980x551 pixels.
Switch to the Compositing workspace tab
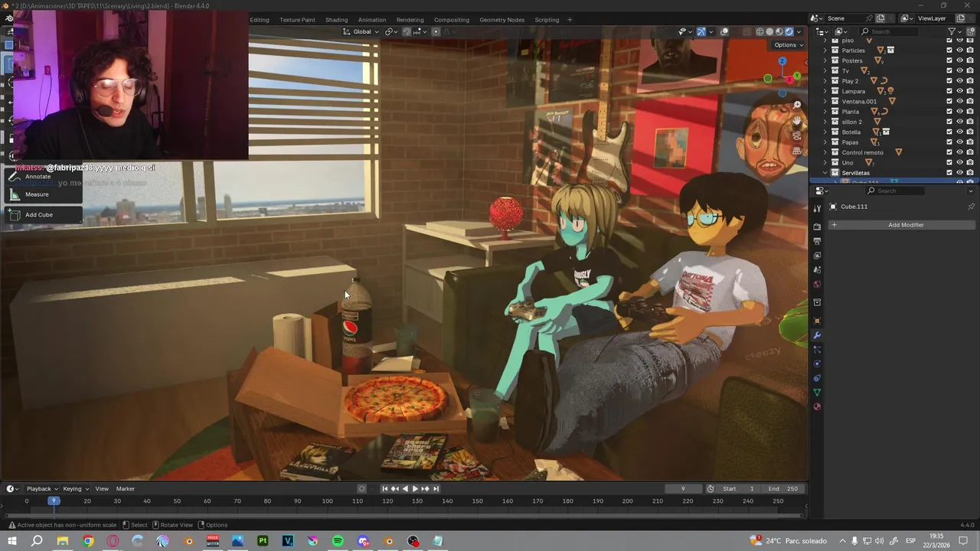[x=452, y=20]
